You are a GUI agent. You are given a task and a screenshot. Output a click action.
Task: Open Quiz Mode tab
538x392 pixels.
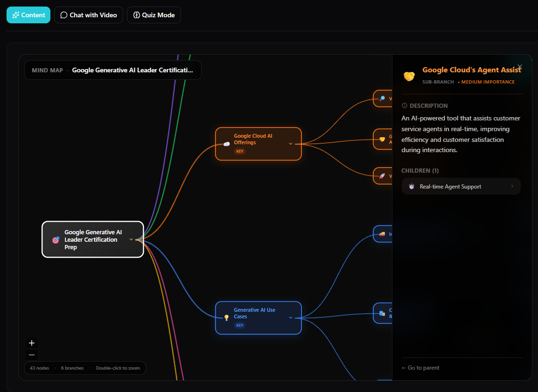tap(154, 15)
